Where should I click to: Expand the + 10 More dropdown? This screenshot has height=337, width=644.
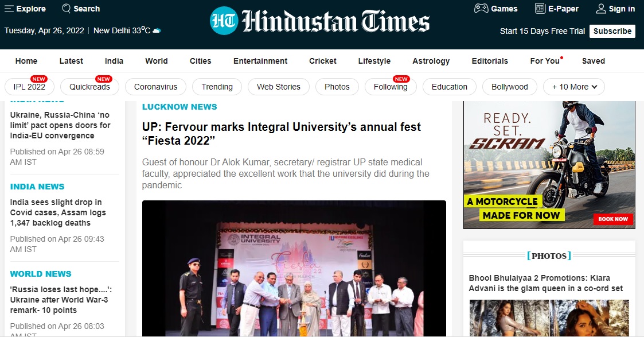tap(574, 87)
